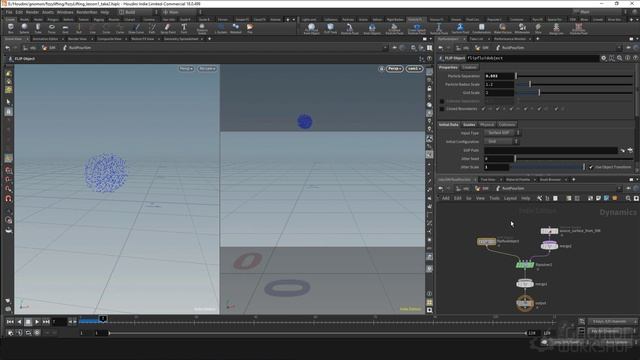Viewport: 640px width, 360px height.
Task: Click the parameter pane search icon
Action: tap(620, 58)
